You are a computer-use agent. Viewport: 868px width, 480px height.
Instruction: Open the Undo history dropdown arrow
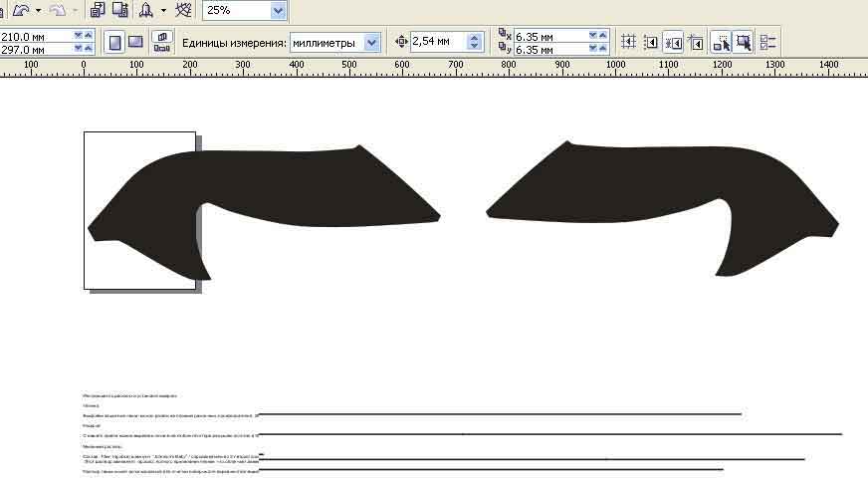tap(38, 10)
